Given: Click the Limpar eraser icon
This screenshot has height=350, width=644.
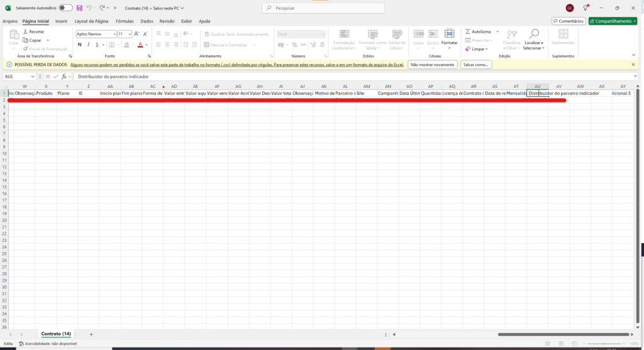Looking at the screenshot, I should pyautogui.click(x=469, y=48).
